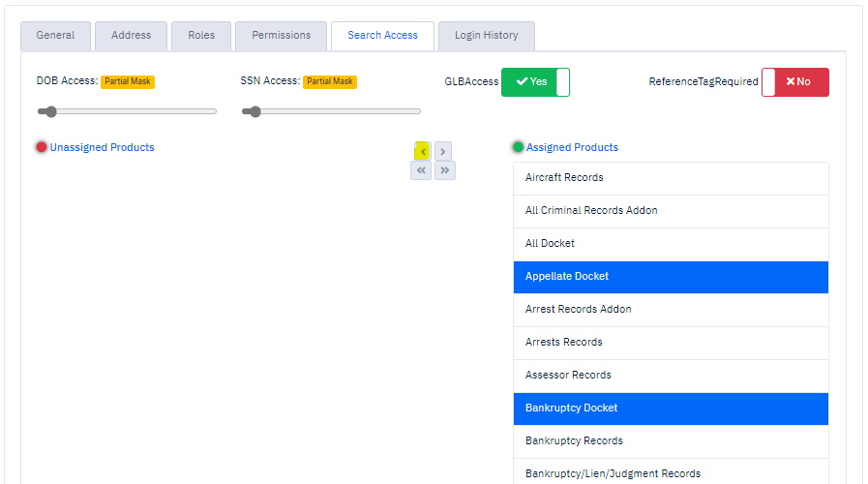Click the Assigned Products heading link

click(572, 147)
